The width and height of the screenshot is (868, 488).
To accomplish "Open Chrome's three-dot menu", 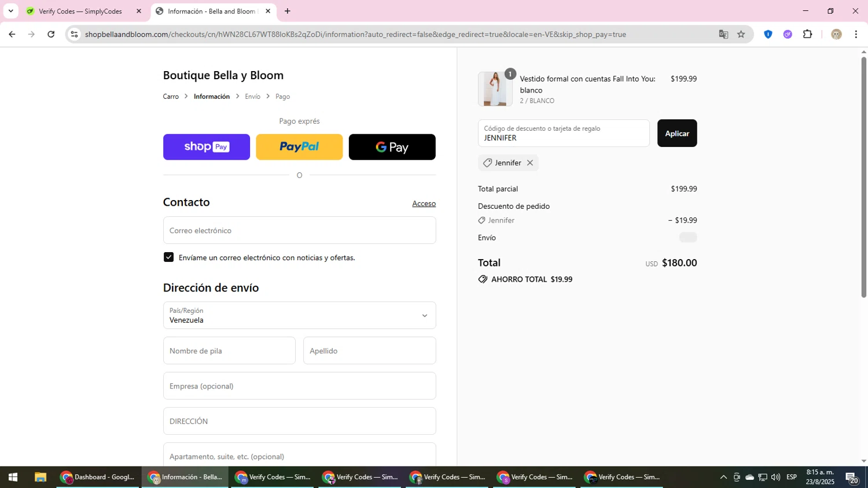I will (x=856, y=34).
